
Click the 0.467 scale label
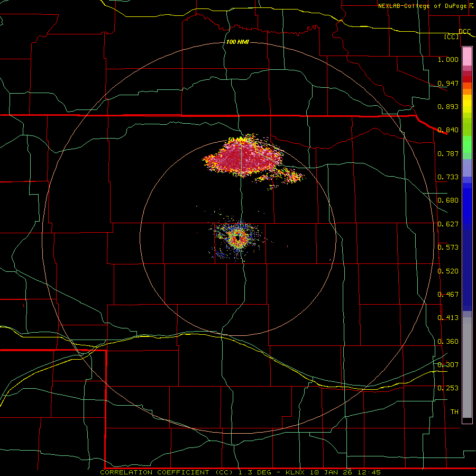click(448, 294)
